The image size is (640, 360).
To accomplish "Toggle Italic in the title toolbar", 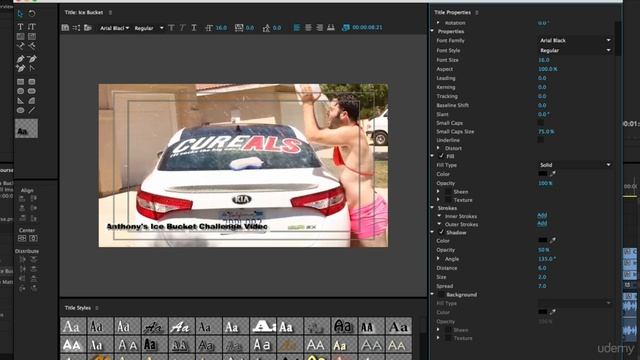I will click(x=182, y=28).
